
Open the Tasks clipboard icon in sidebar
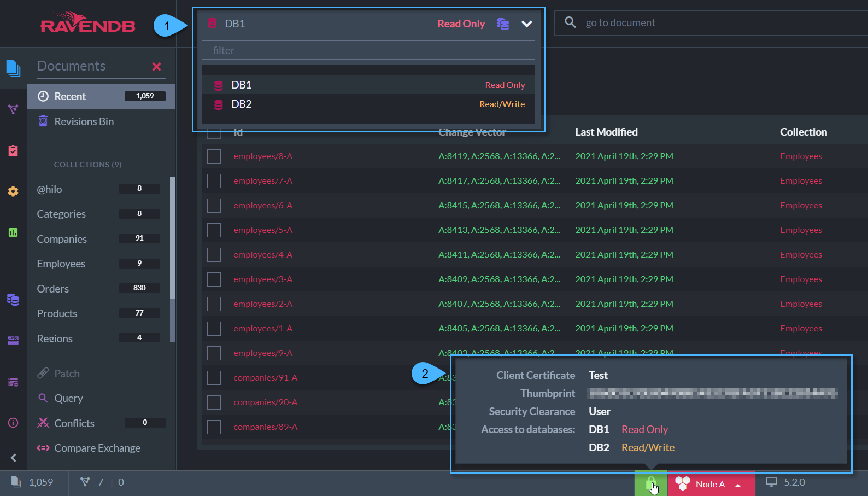tap(13, 150)
